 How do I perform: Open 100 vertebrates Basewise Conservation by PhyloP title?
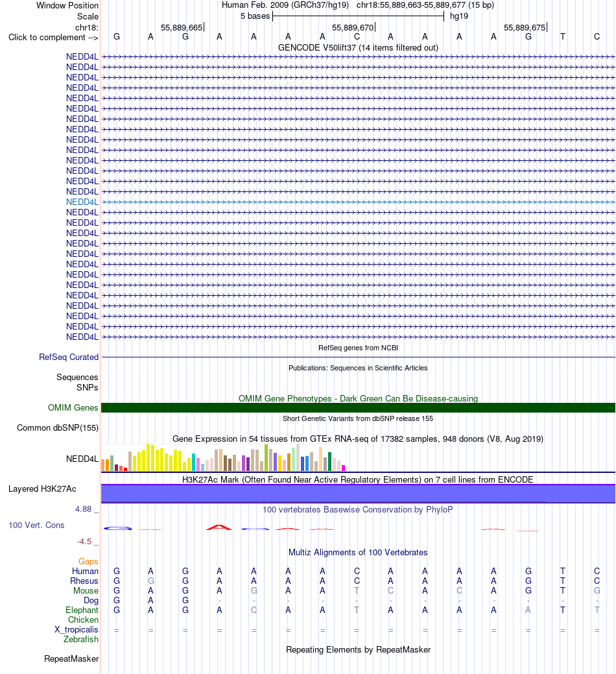pos(358,509)
